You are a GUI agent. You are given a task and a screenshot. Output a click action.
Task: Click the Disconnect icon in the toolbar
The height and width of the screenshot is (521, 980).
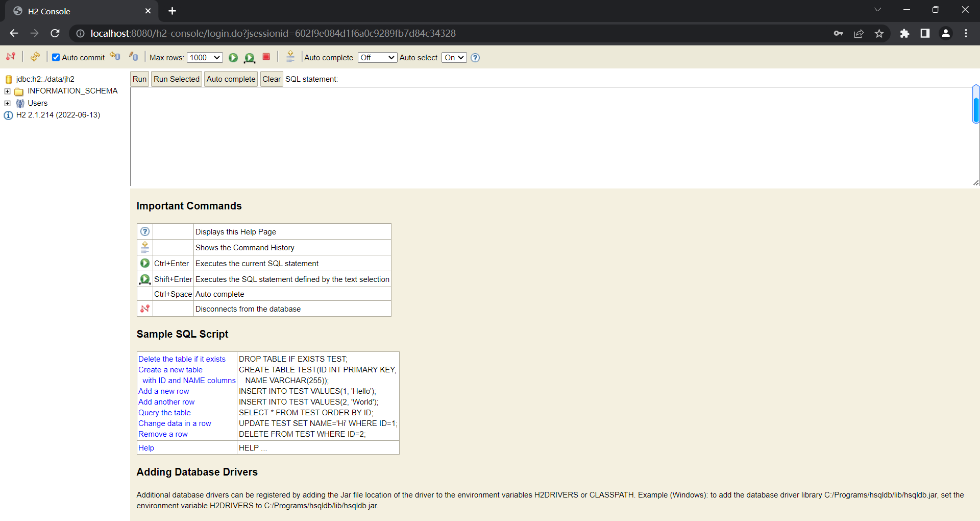(11, 57)
